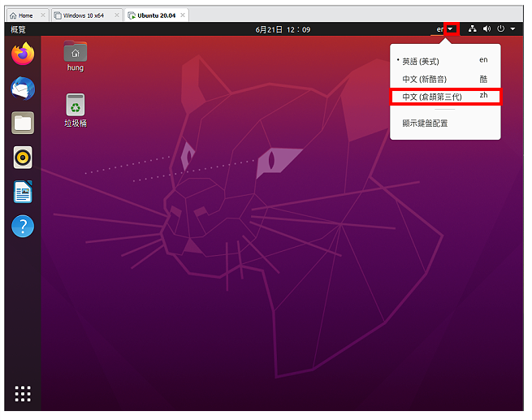Close the Home tab
This screenshot has width=532, height=420.
tap(43, 15)
